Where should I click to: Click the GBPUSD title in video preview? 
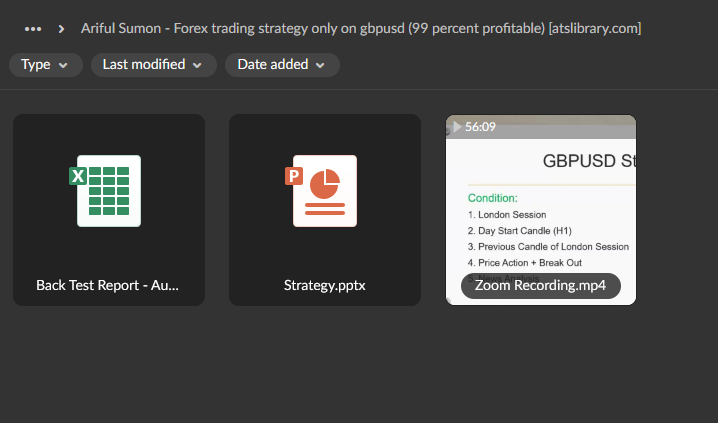point(588,160)
